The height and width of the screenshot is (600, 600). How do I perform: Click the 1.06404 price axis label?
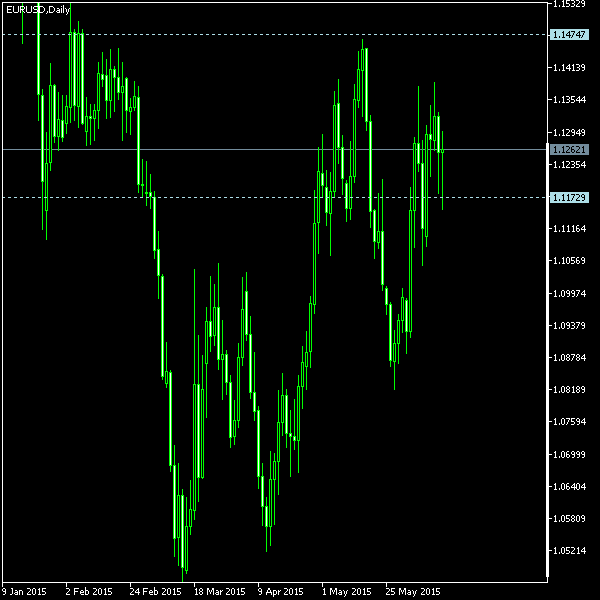point(569,486)
